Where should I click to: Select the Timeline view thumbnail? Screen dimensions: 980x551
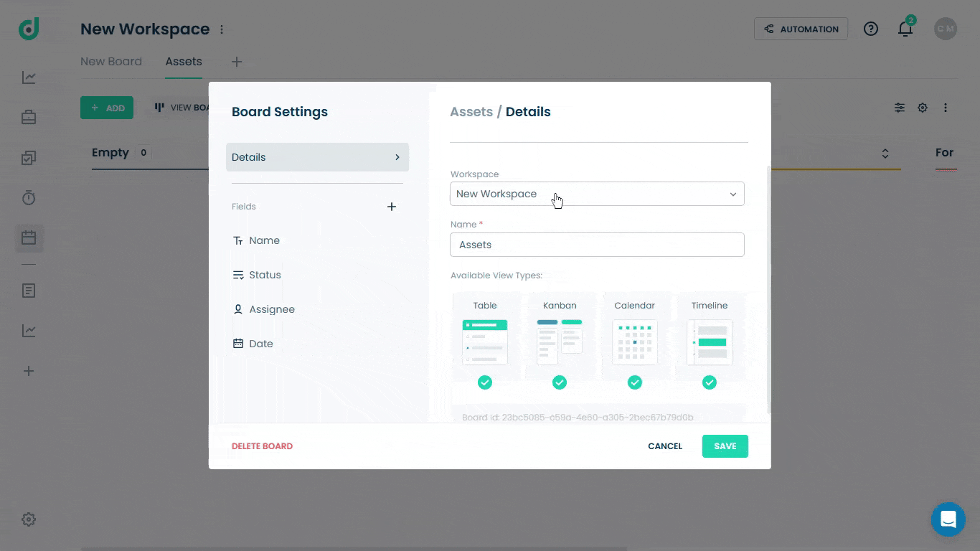click(x=710, y=342)
